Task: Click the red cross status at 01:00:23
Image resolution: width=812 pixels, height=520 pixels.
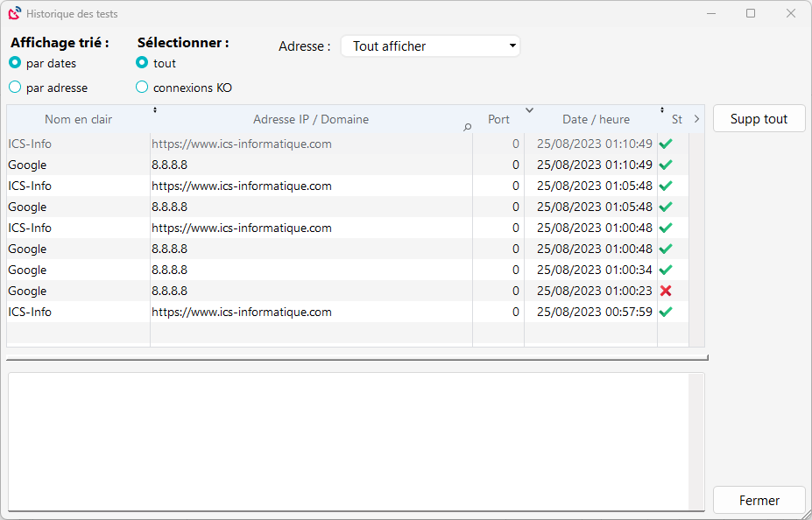Action: 666,291
